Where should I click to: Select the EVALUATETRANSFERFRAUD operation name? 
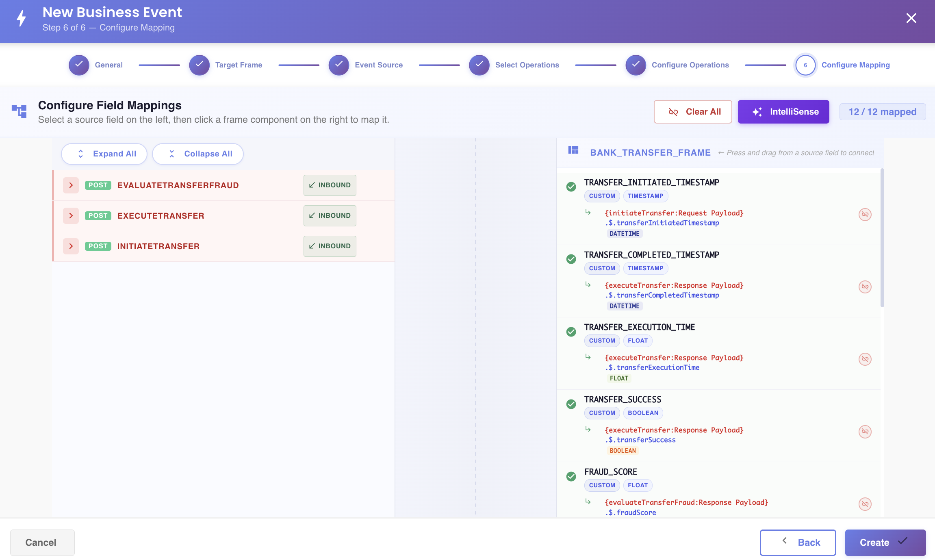(178, 185)
